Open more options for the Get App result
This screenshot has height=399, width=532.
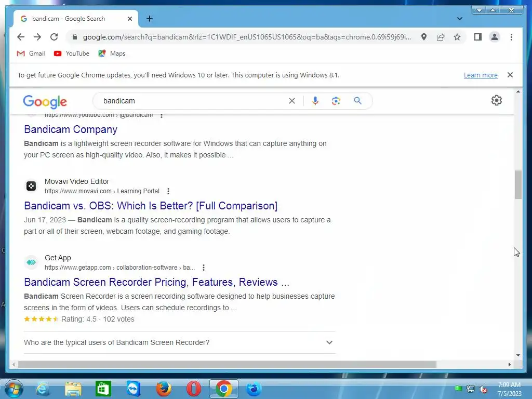coord(204,268)
